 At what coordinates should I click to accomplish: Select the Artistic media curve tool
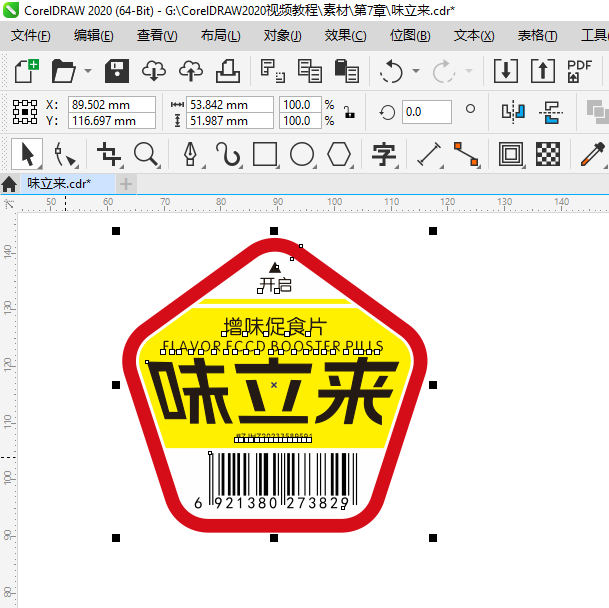[x=228, y=154]
